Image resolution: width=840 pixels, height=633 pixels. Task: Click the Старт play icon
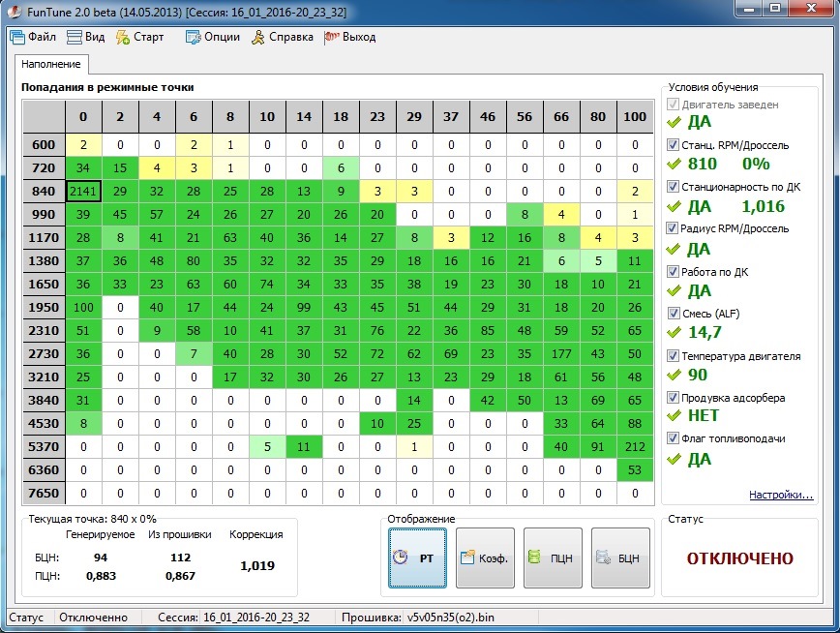(x=123, y=38)
